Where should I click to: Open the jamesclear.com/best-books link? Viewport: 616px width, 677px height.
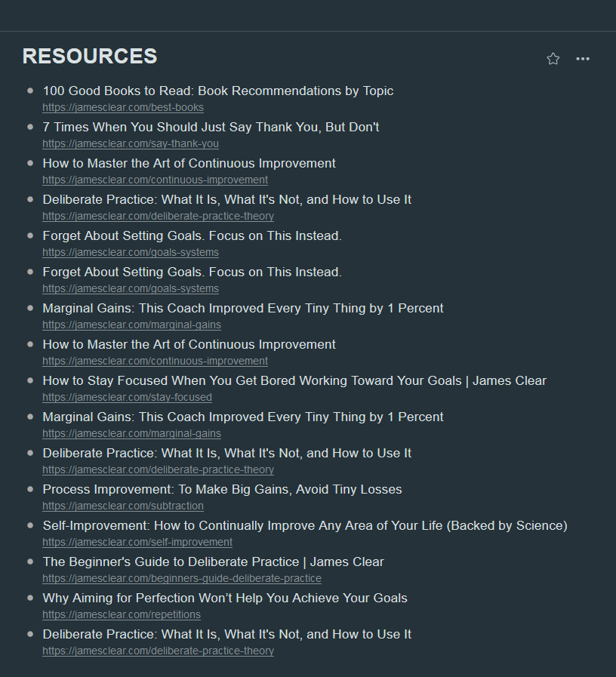point(123,107)
